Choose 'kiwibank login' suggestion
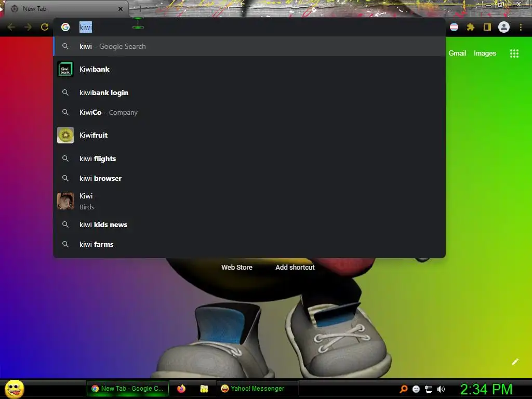The image size is (532, 399). (249, 92)
